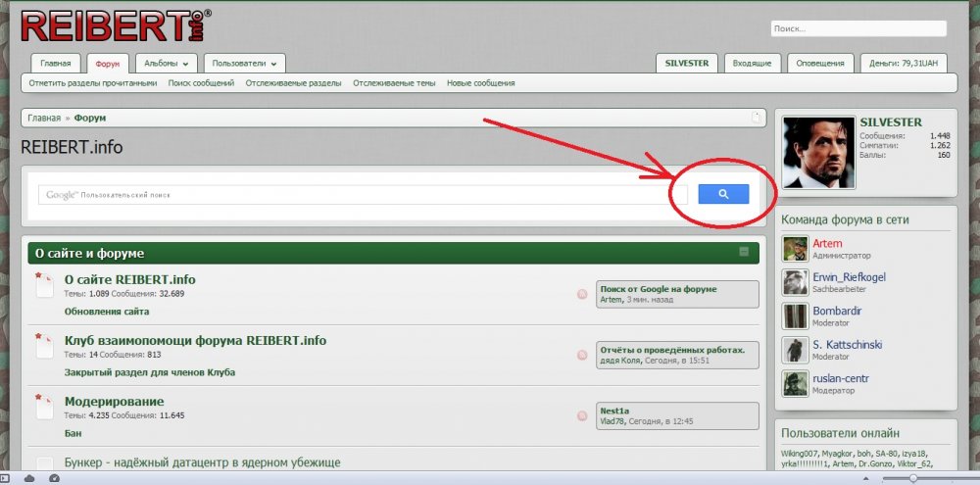Open RSS feed icon for Клуб взаимопомощи row

tap(582, 355)
